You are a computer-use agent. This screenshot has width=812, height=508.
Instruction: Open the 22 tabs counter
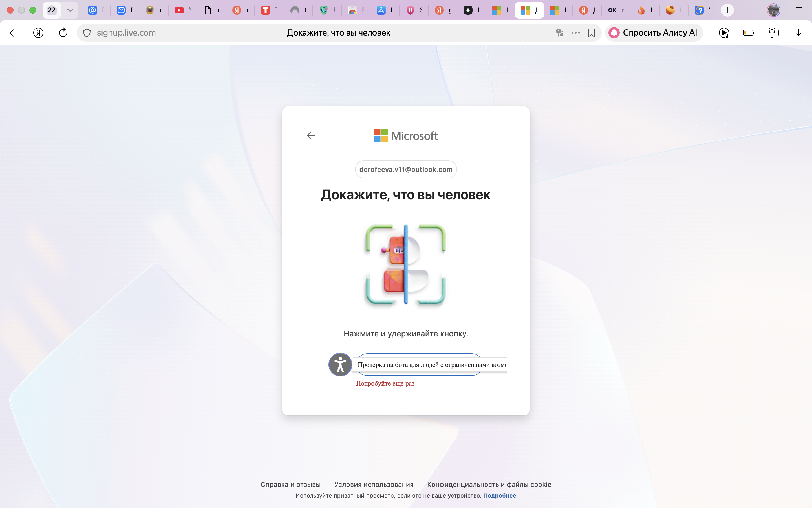point(51,10)
